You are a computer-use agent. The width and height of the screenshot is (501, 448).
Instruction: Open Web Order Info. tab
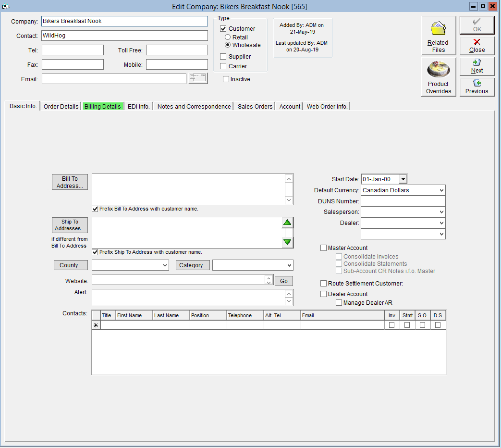pyautogui.click(x=327, y=107)
